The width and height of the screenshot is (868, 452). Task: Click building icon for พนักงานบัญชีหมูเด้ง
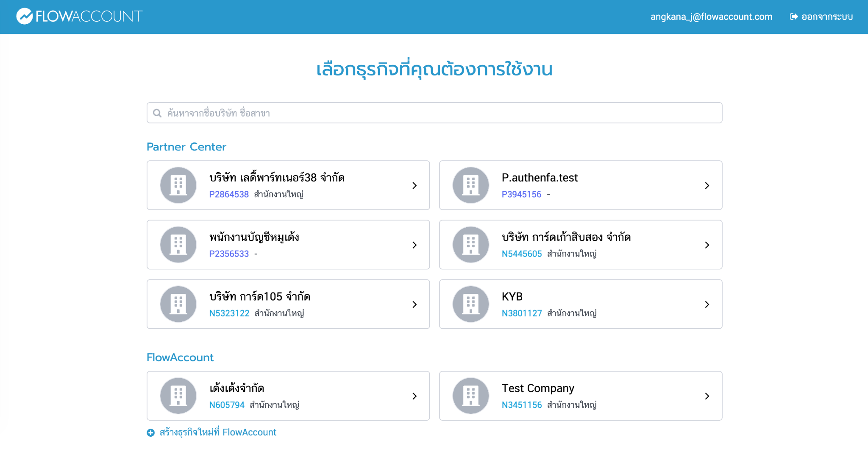click(x=178, y=245)
